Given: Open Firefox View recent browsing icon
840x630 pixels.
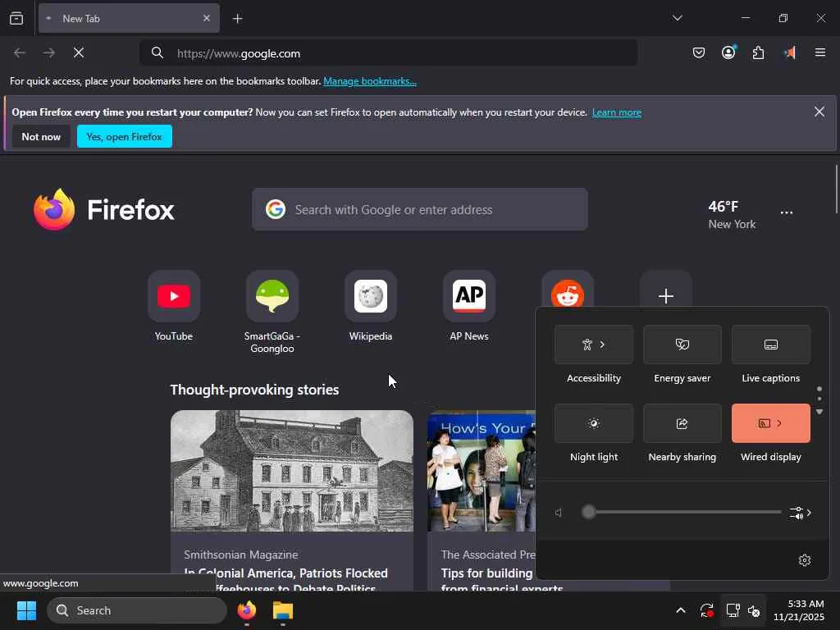Looking at the screenshot, I should tap(16, 18).
